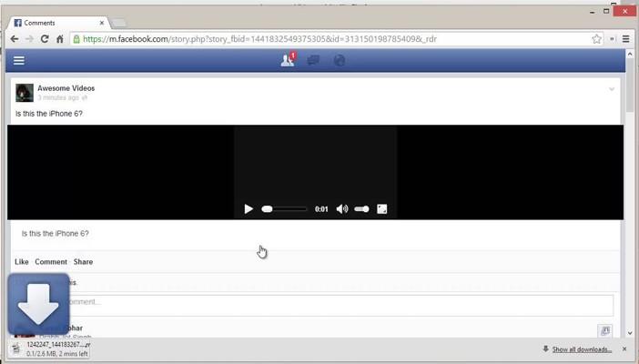Click the Like link on the post

22,262
